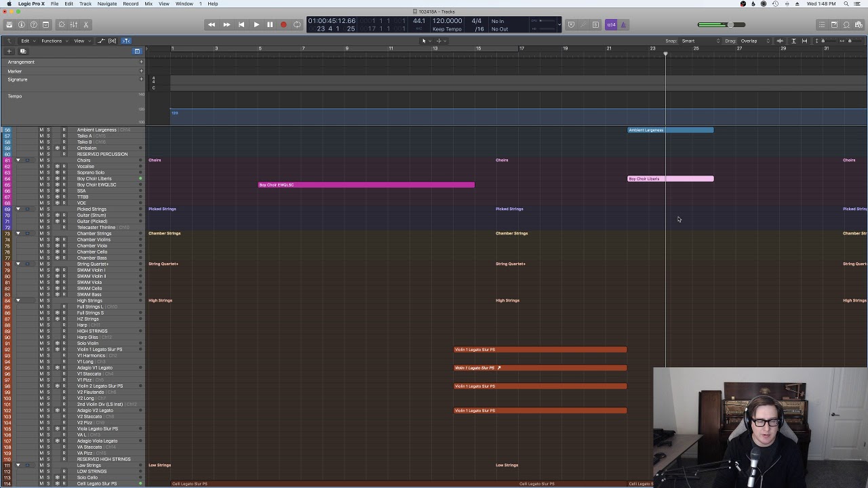Click the Fast Forward transport button
This screenshot has height=488, width=868.
pyautogui.click(x=226, y=24)
